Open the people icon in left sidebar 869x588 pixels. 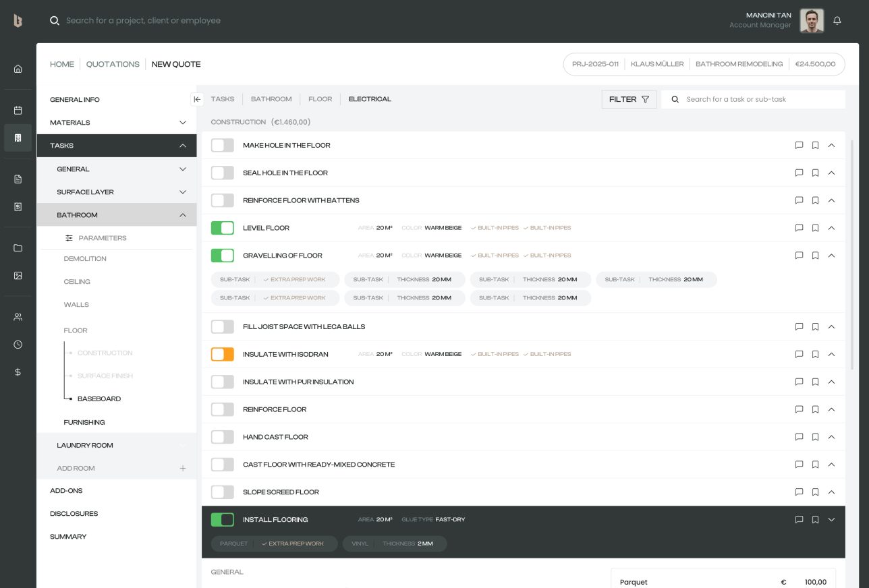coord(18,316)
